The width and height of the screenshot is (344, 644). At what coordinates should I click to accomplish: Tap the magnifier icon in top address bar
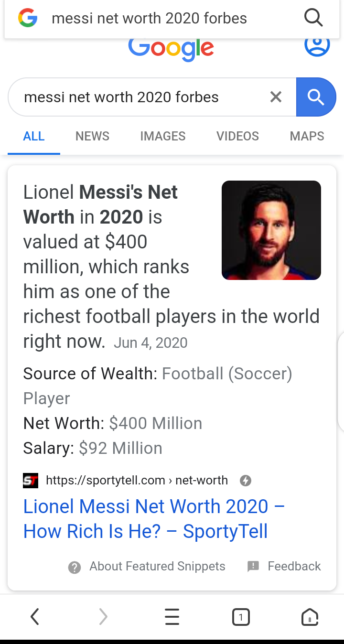pos(313,19)
